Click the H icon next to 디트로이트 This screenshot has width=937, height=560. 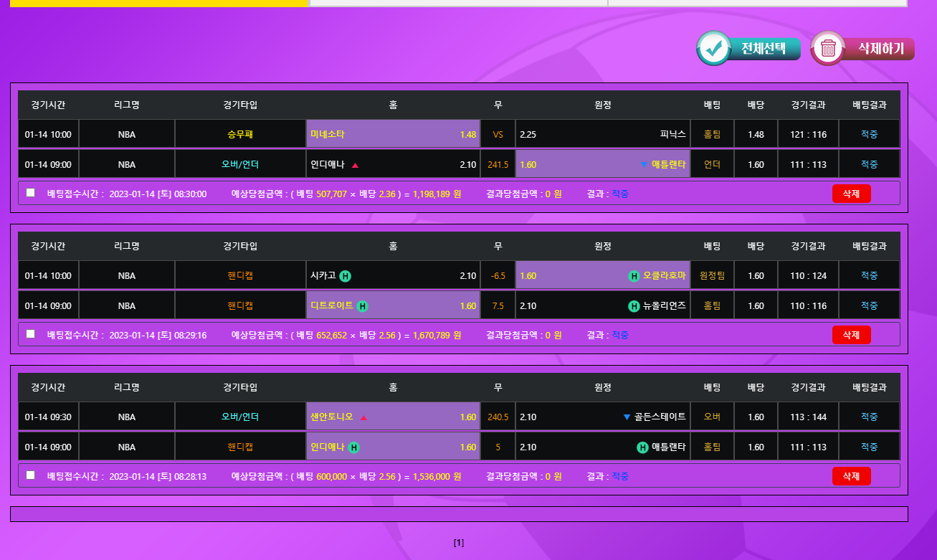(x=362, y=306)
